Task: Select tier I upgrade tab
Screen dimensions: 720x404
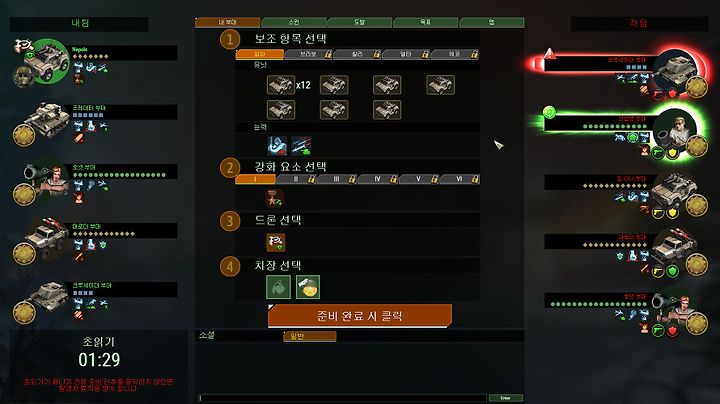Action: click(255, 179)
